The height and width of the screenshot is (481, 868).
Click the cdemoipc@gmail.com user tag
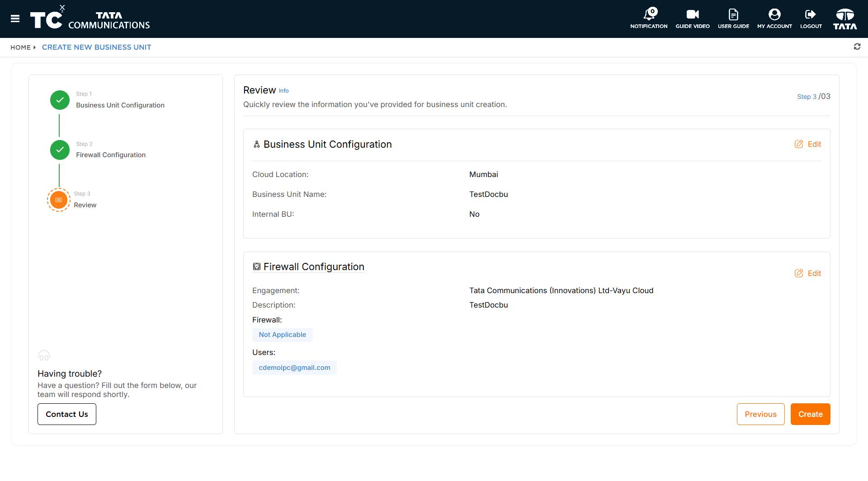point(294,368)
